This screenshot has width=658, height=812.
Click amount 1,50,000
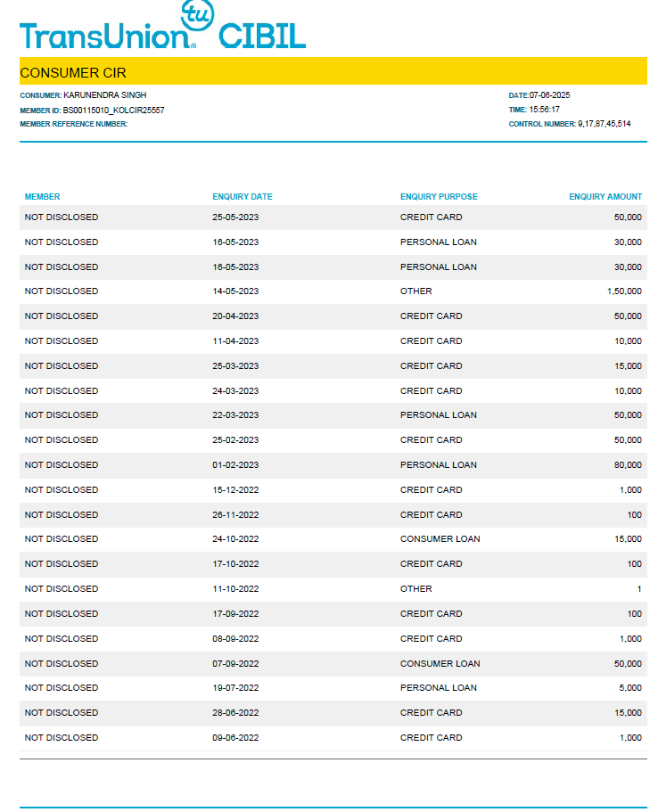pos(624,291)
